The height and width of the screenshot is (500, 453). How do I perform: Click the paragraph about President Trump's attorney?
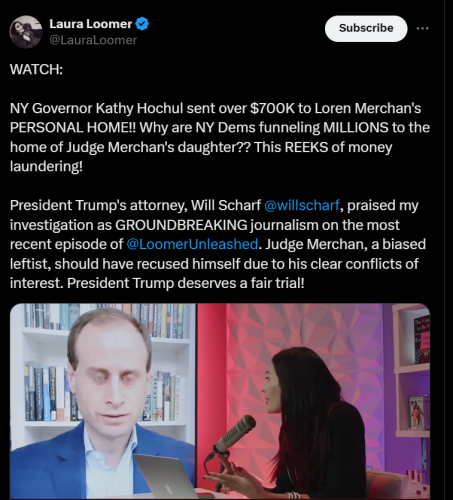[x=218, y=244]
